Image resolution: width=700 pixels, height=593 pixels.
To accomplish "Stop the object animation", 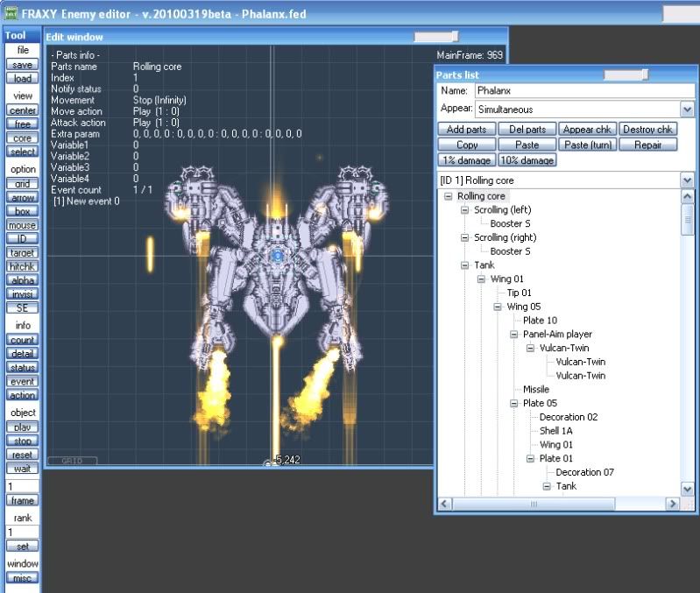I will 23,441.
